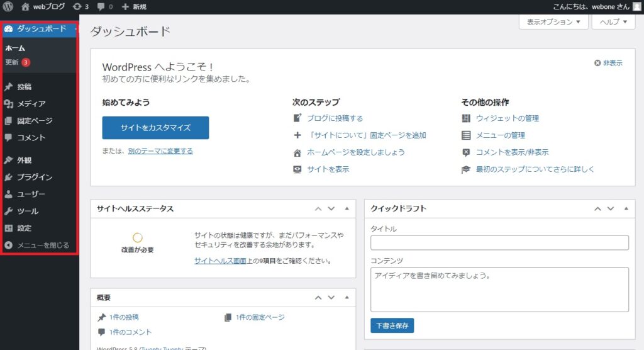The width and height of the screenshot is (644, 350).
Task: Focus the タイトル input field
Action: (499, 242)
